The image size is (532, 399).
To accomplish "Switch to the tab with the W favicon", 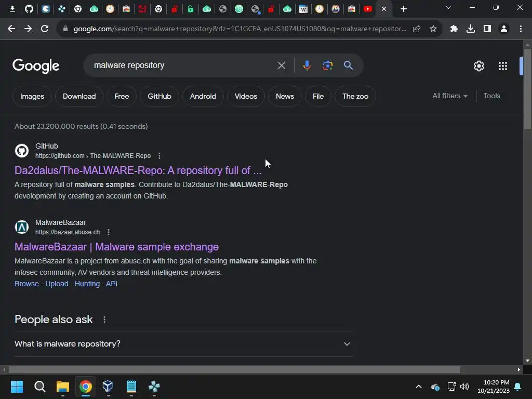I will (x=303, y=9).
